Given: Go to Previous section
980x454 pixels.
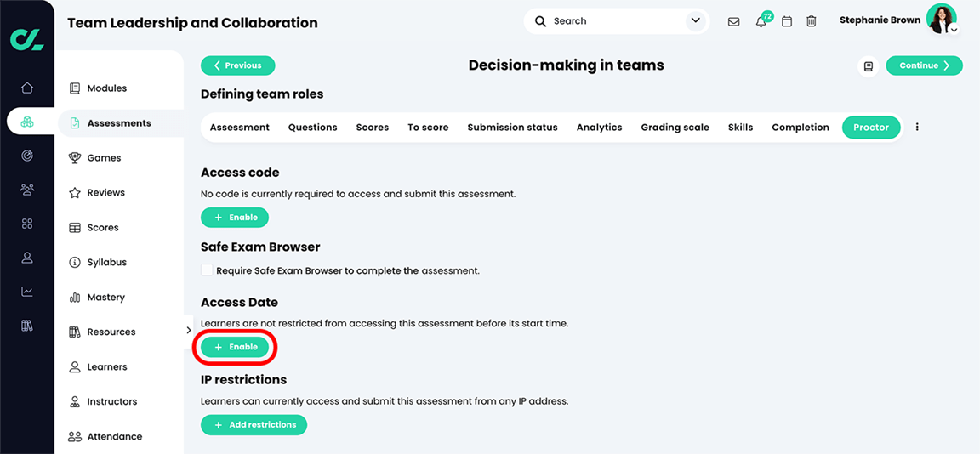Looking at the screenshot, I should (x=237, y=65).
